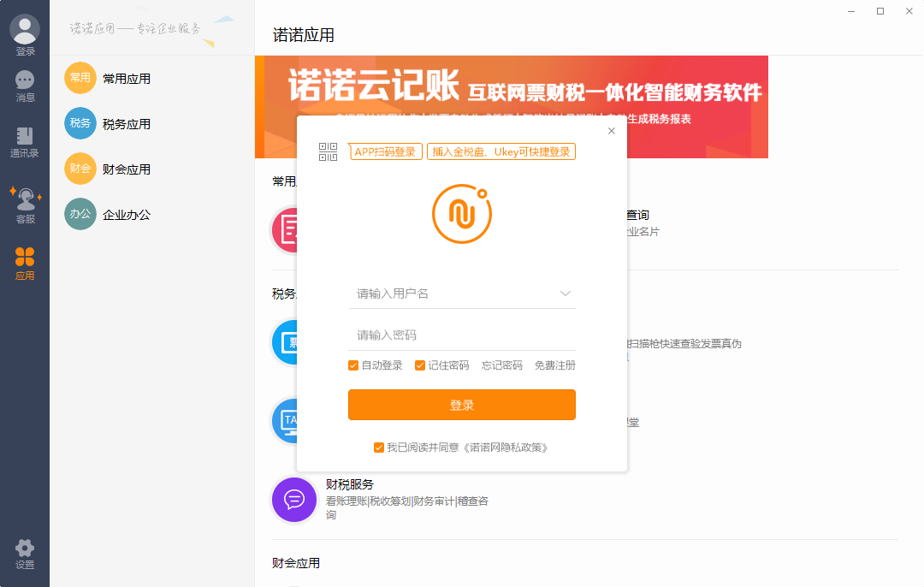Click the Nuonuo orange logo
The image size is (924, 587).
point(462,213)
